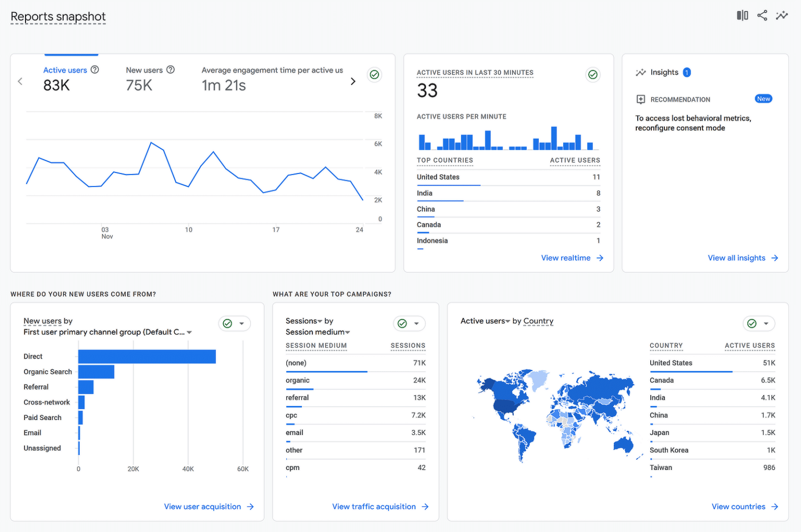Open the comparison builder icon top right

pos(742,15)
